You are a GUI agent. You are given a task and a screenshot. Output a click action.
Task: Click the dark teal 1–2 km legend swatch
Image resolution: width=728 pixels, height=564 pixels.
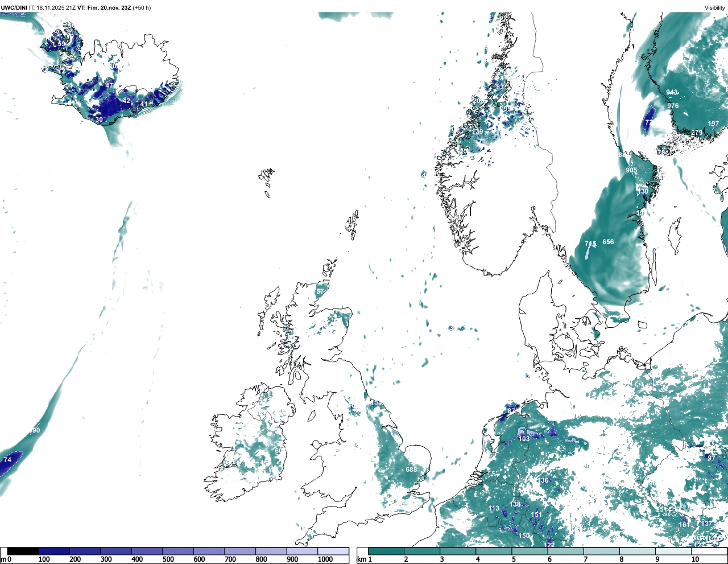(x=386, y=551)
